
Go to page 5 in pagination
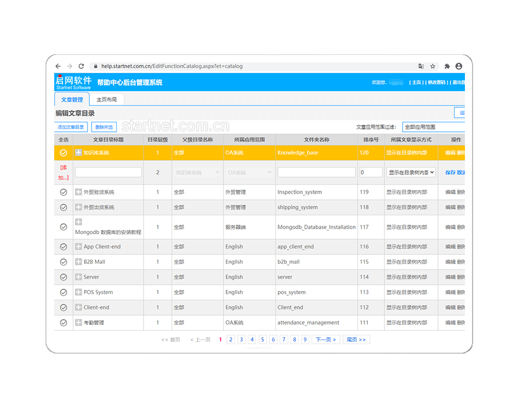[x=262, y=339]
